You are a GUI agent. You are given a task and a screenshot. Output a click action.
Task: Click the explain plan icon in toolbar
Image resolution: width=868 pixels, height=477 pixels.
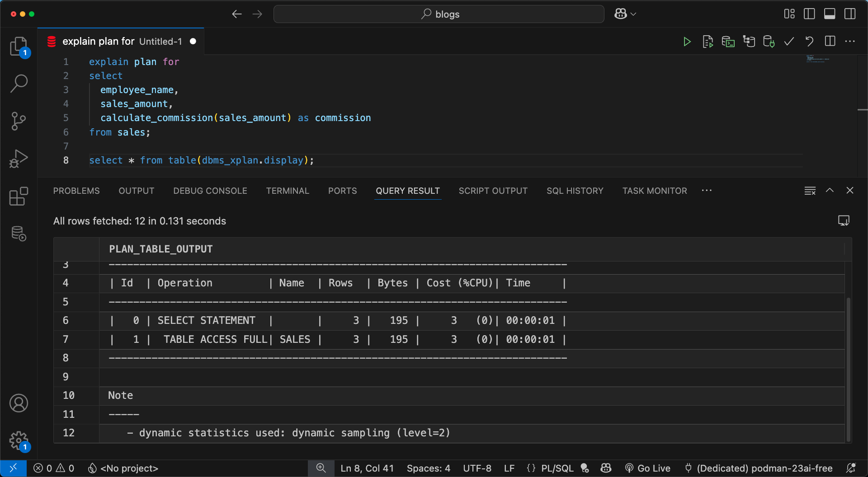pyautogui.click(x=749, y=42)
